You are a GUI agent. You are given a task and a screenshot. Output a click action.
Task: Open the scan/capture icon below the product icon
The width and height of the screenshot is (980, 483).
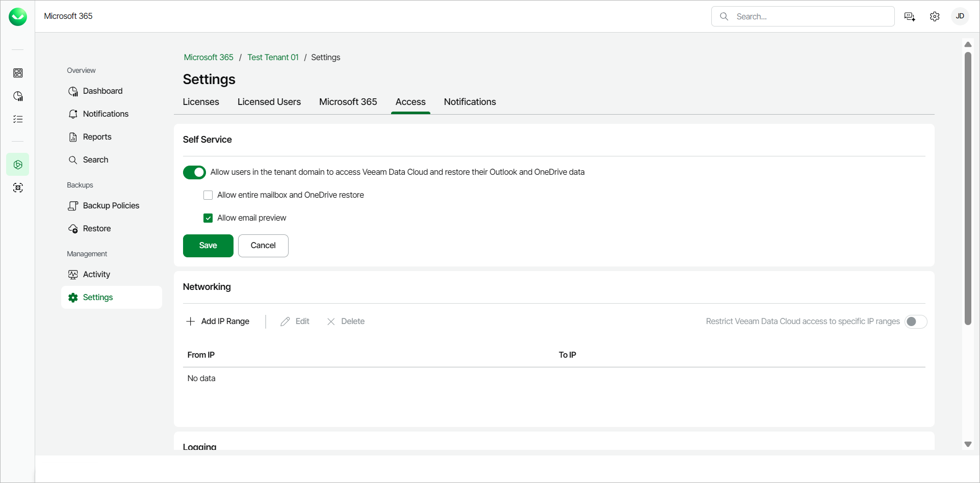pos(18,187)
